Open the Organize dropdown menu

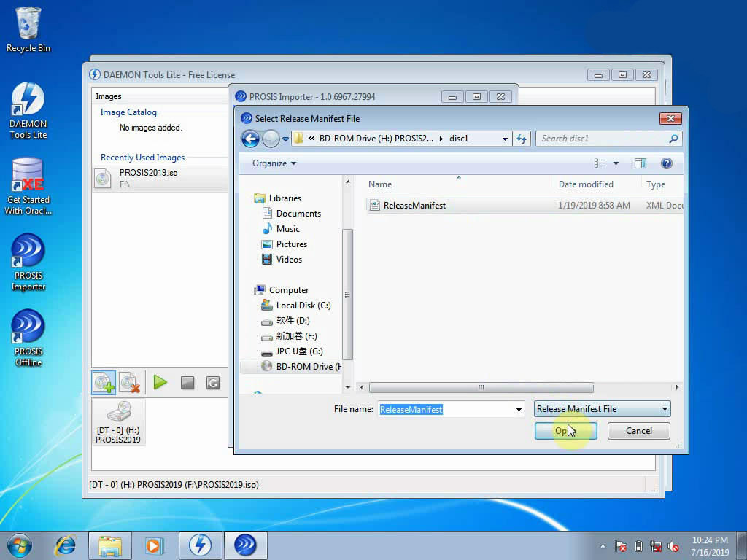[x=274, y=163]
